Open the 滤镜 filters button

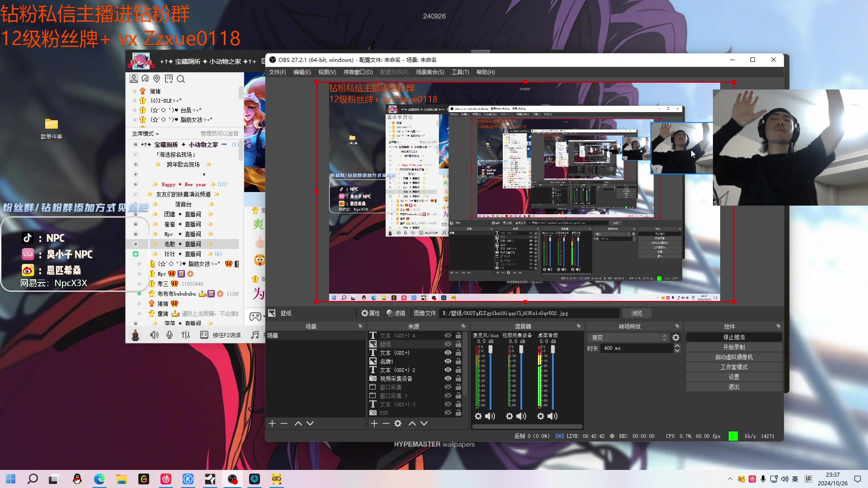pos(396,313)
